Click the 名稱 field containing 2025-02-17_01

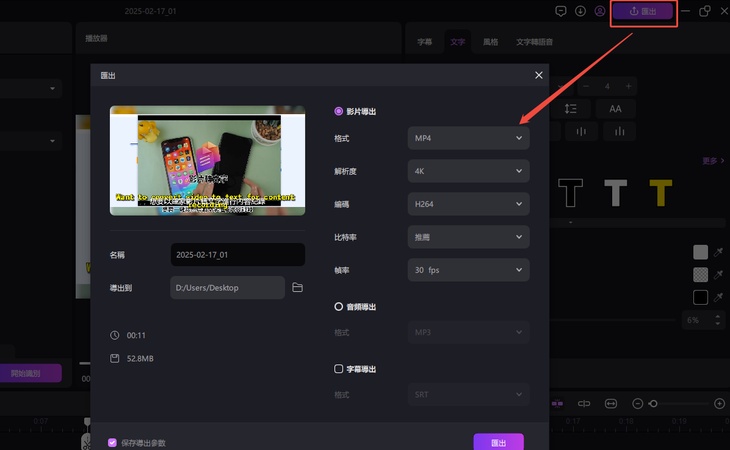tap(238, 255)
